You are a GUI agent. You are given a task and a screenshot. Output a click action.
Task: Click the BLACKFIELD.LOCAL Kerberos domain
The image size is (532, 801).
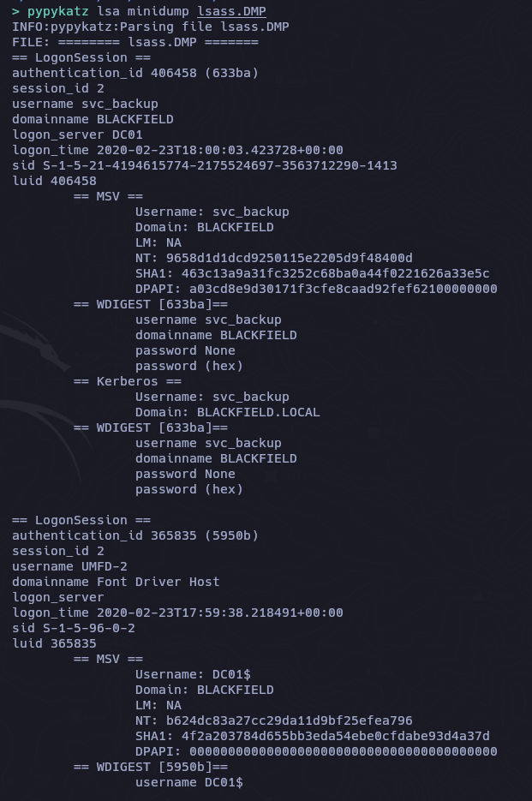point(258,412)
